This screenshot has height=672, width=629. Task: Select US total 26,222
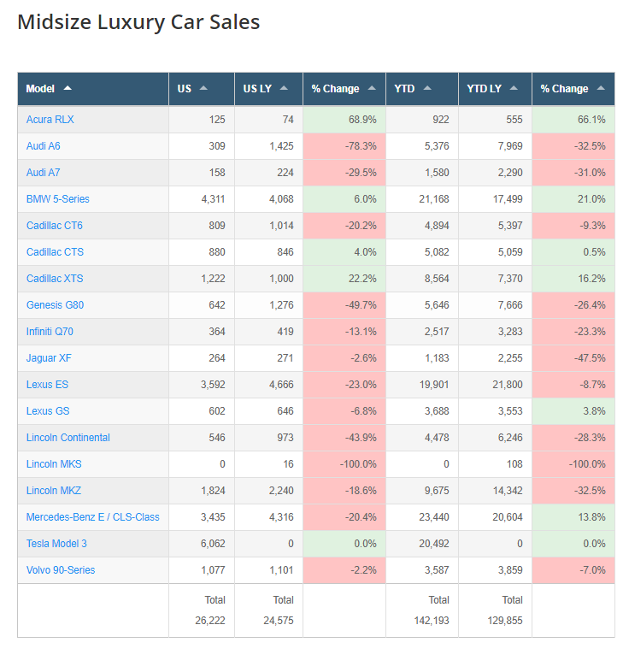coord(210,621)
